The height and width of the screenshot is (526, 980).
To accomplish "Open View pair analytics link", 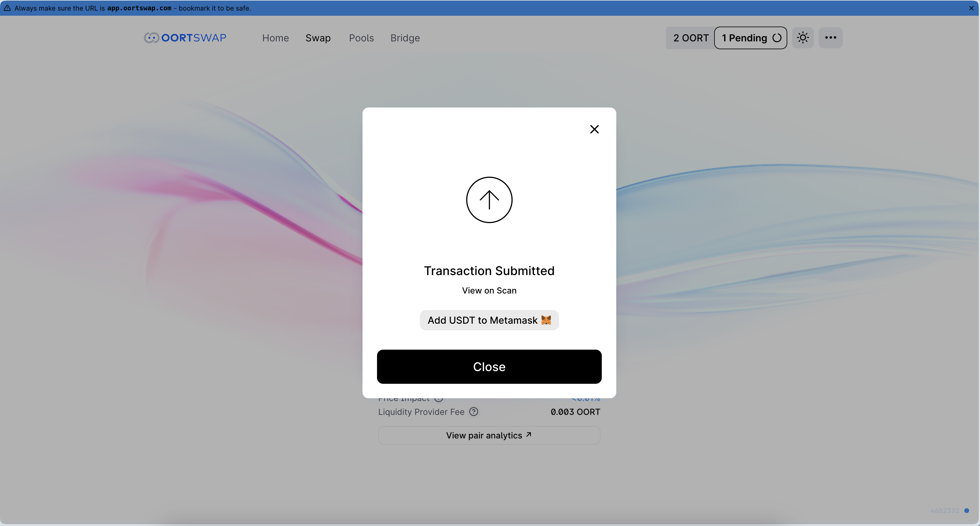I will [489, 435].
